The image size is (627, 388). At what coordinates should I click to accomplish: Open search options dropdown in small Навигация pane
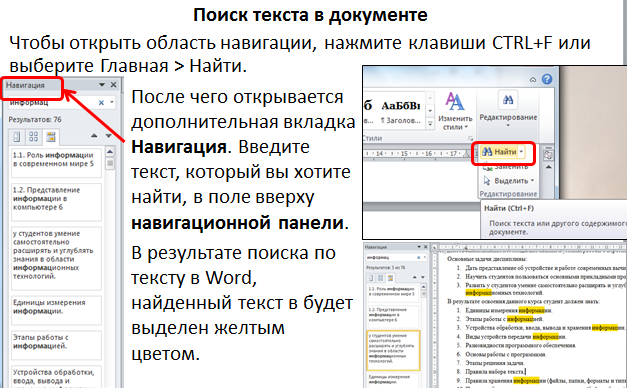click(424, 258)
